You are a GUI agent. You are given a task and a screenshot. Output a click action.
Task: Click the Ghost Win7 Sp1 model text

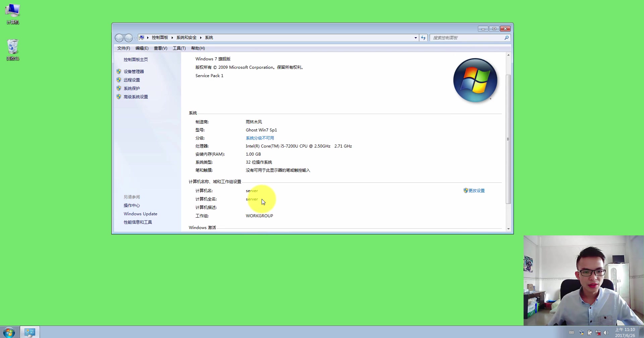pyautogui.click(x=261, y=130)
